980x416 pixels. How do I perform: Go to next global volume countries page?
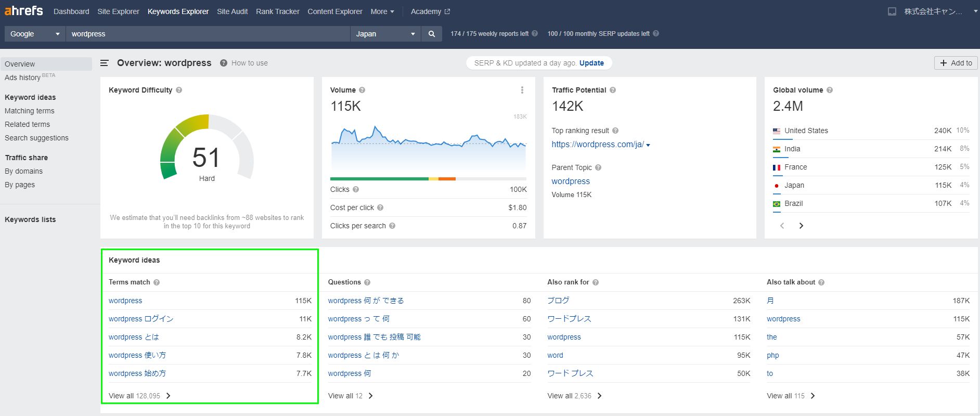pos(801,226)
